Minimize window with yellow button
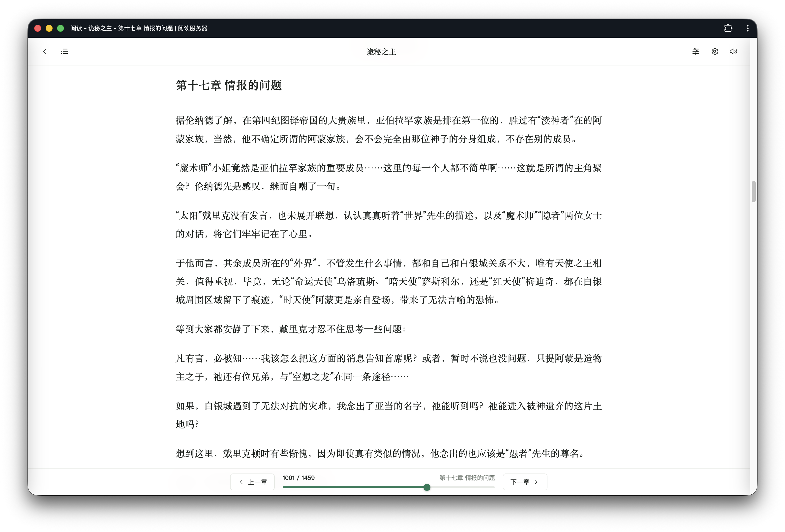The width and height of the screenshot is (785, 532). click(x=49, y=28)
